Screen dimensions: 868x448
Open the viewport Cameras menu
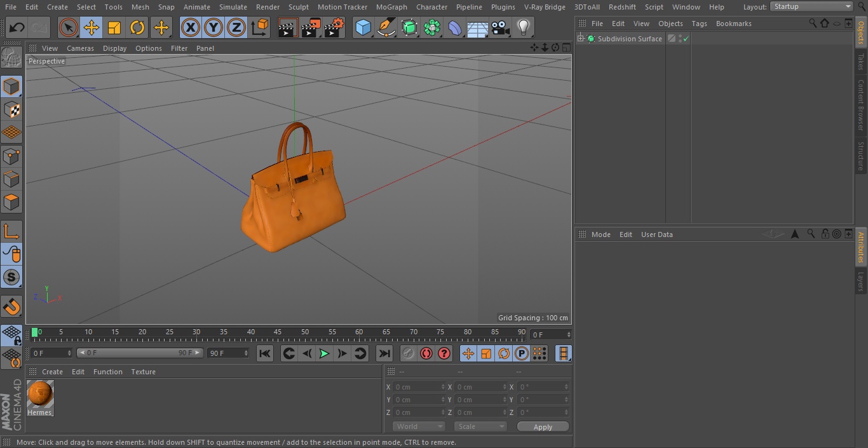pos(80,48)
